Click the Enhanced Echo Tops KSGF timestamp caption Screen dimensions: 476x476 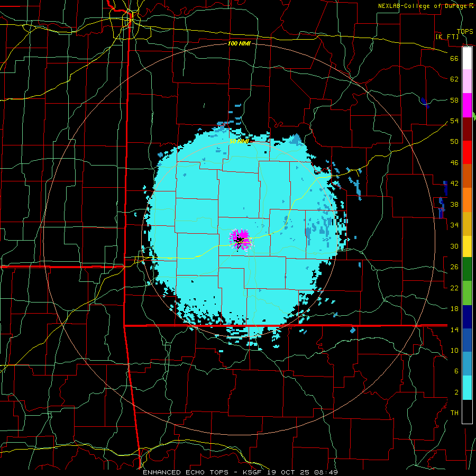tap(240, 472)
